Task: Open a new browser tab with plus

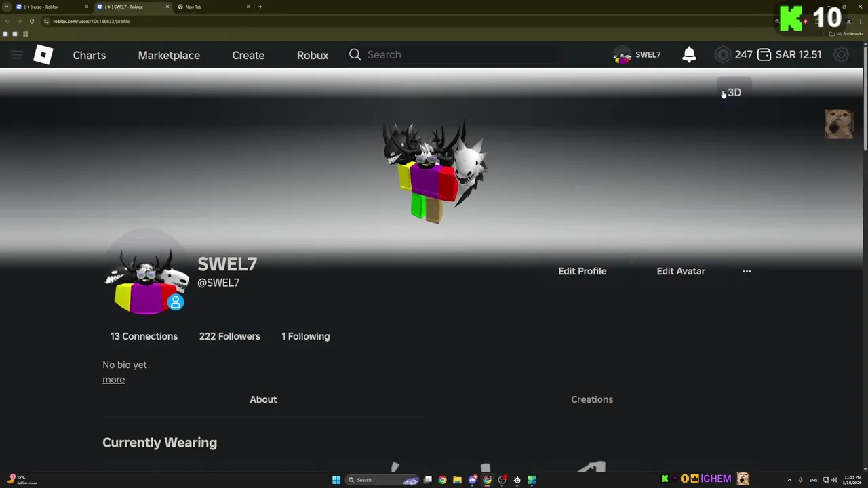Action: (260, 7)
